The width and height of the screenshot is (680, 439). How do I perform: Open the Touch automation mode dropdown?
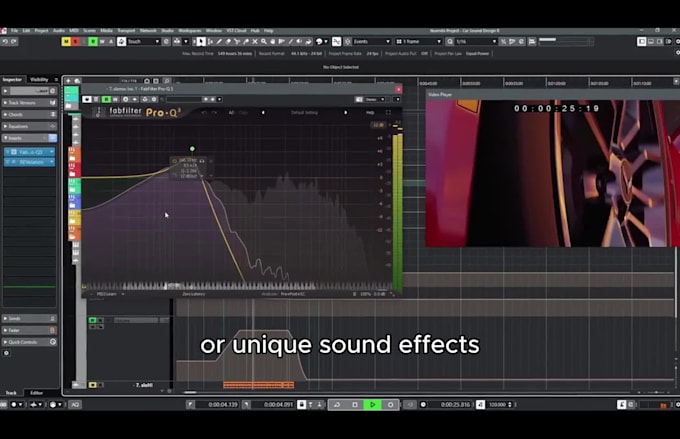point(144,42)
